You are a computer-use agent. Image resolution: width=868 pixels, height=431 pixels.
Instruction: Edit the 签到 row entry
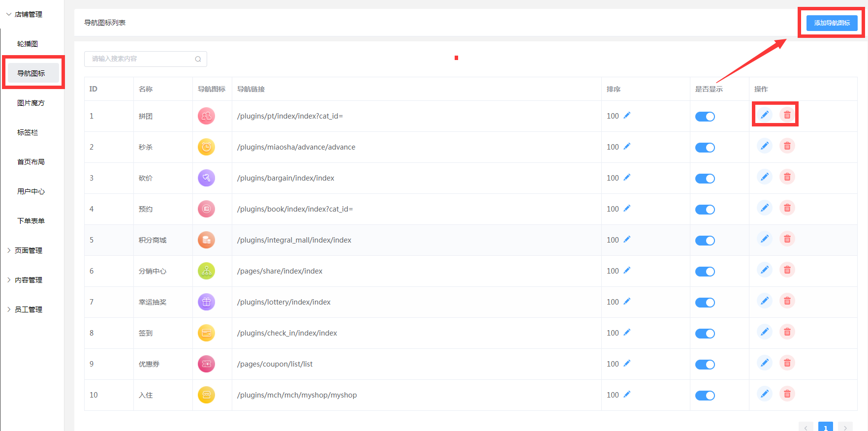pos(765,332)
